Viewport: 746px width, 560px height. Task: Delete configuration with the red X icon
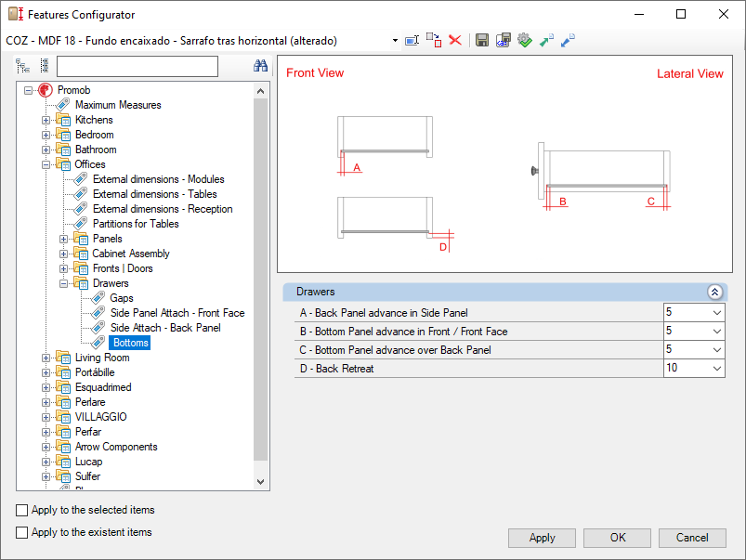(455, 40)
